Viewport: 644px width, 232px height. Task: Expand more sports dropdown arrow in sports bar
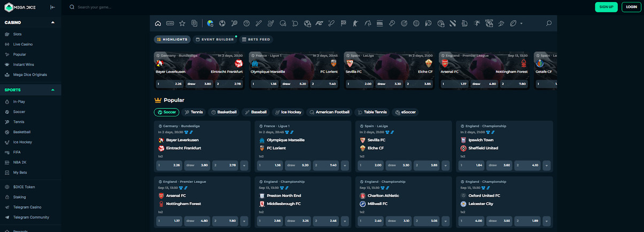(522, 24)
